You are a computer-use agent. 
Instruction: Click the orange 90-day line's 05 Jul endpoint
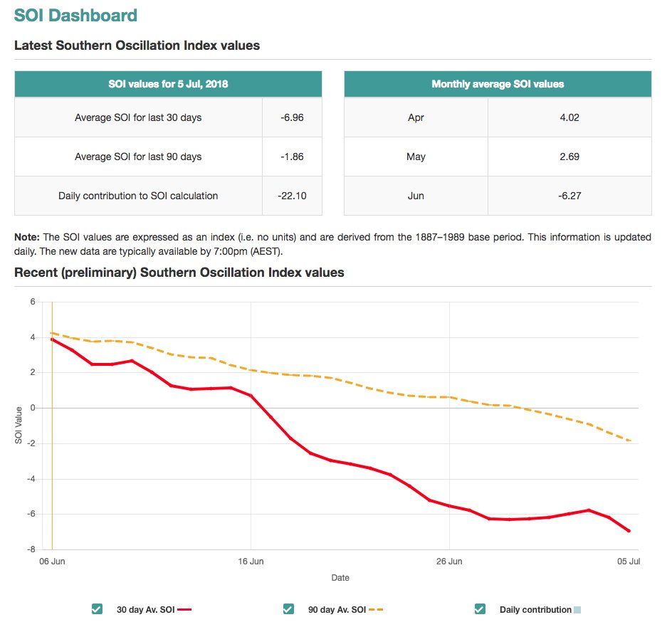point(629,441)
